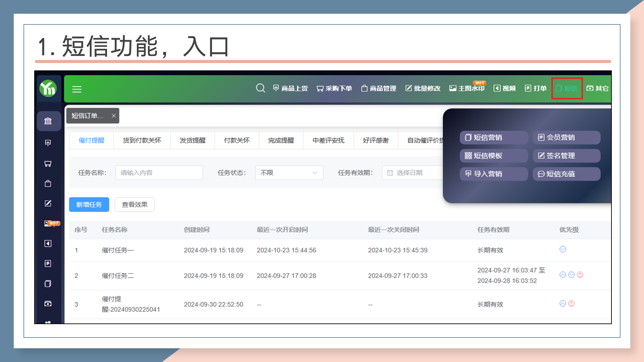Open the 短信 menu in top bar
The height and width of the screenshot is (362, 644).
click(x=567, y=88)
